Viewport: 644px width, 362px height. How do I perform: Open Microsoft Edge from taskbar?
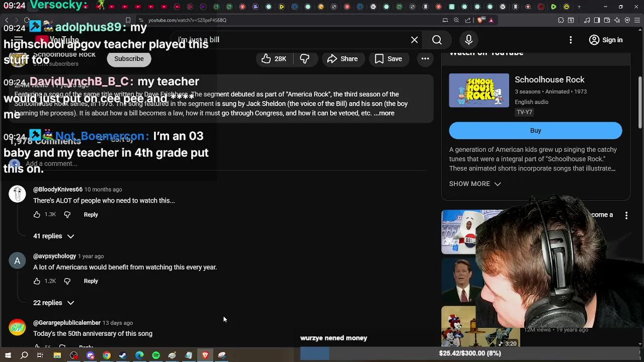139,355
